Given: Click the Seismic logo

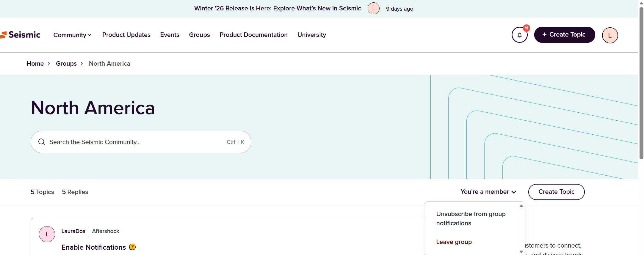Looking at the screenshot, I should [20, 35].
